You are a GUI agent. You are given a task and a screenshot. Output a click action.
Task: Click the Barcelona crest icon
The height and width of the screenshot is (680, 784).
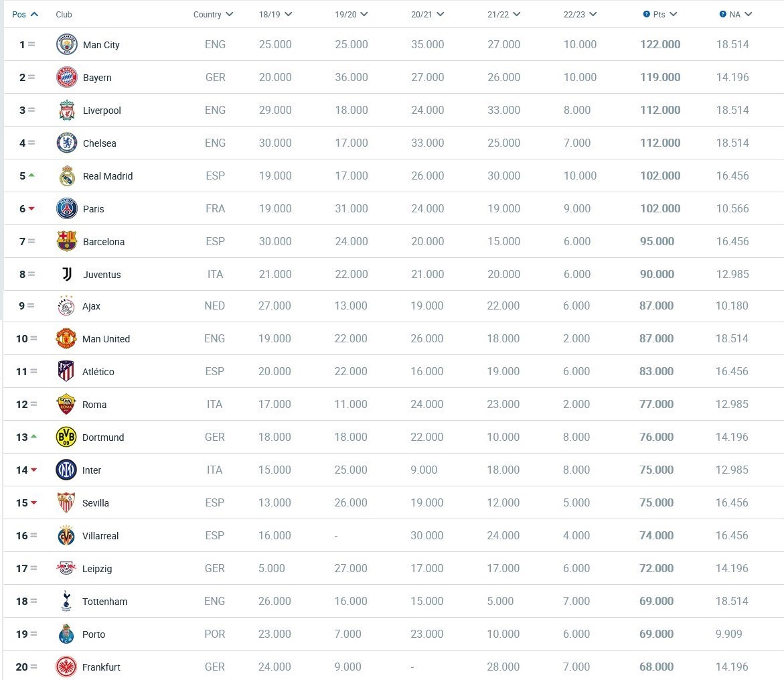pos(66,241)
